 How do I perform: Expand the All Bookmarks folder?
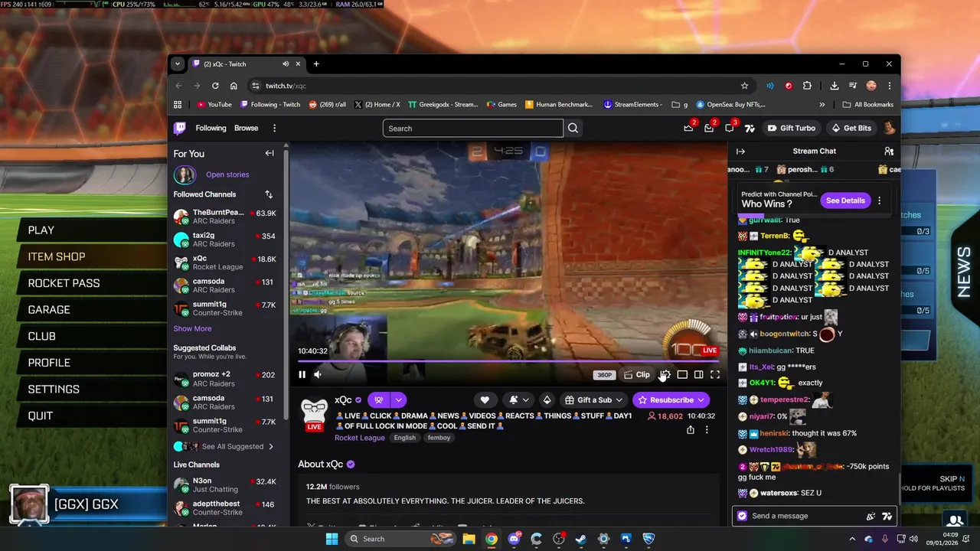point(868,104)
